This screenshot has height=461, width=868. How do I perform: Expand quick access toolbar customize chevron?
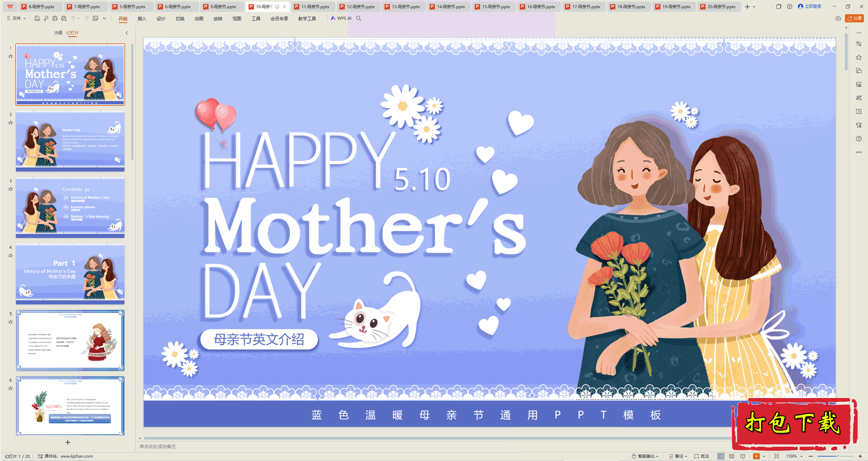point(104,18)
